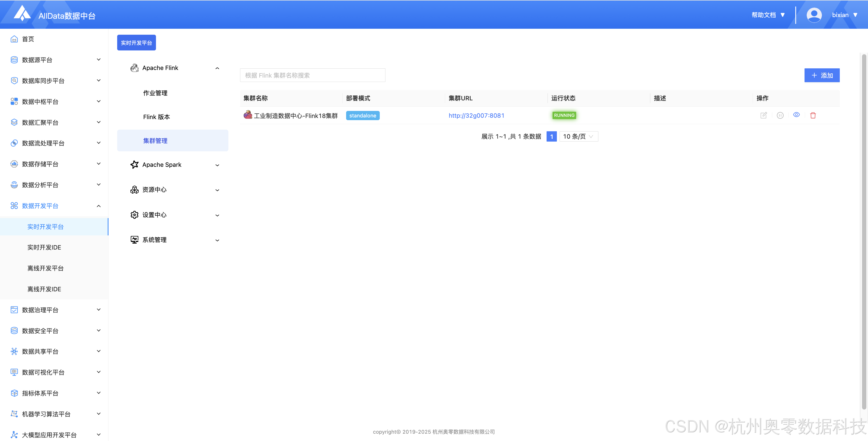Click the 首页 home icon in the sidebar
868x441 pixels.
click(14, 39)
